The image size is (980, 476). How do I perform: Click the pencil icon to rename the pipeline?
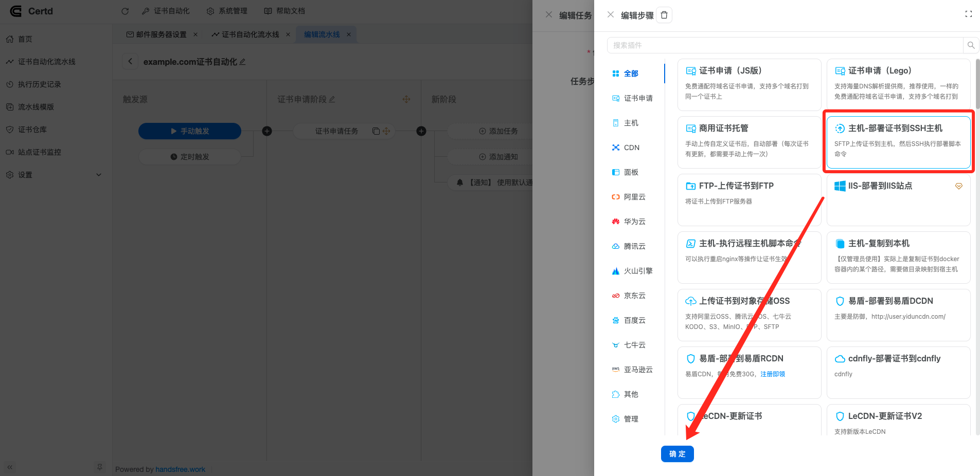point(242,62)
